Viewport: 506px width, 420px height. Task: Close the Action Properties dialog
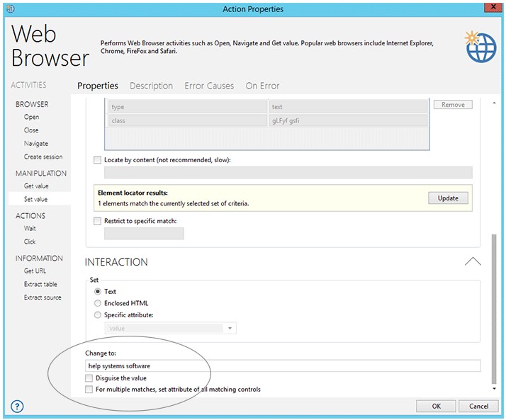(493, 7)
